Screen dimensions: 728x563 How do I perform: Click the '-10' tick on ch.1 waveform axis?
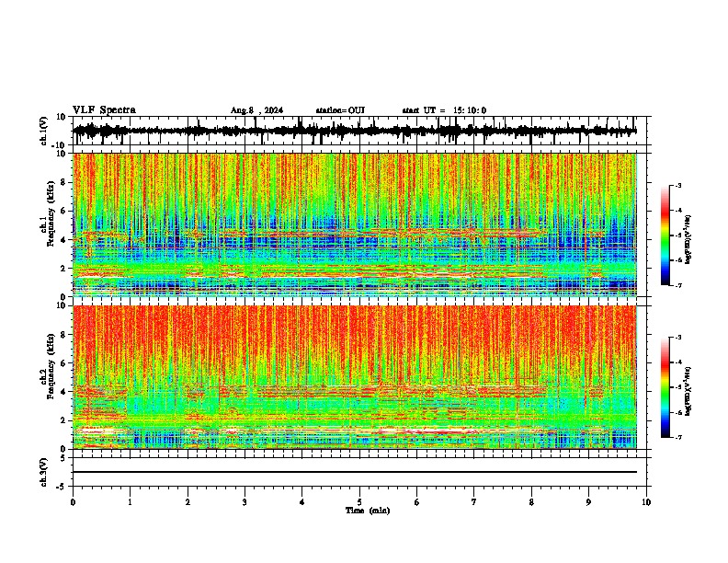pos(60,145)
